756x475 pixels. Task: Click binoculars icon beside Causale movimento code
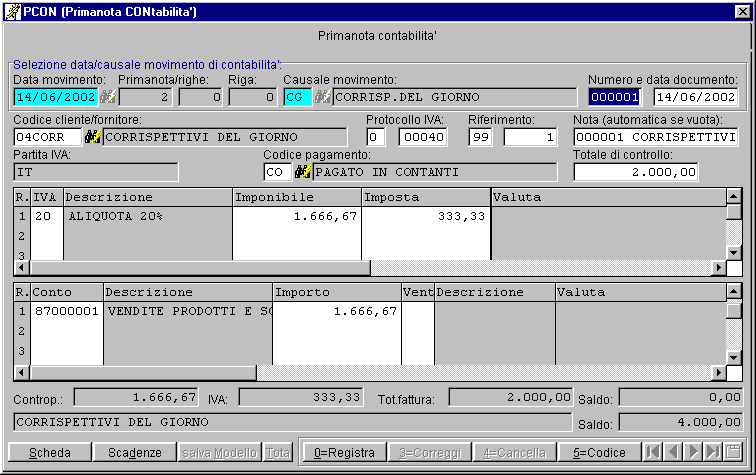pyautogui.click(x=322, y=97)
